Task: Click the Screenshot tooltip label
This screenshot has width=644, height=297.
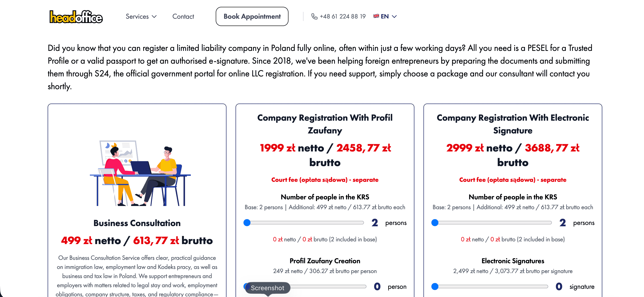Action: click(267, 288)
